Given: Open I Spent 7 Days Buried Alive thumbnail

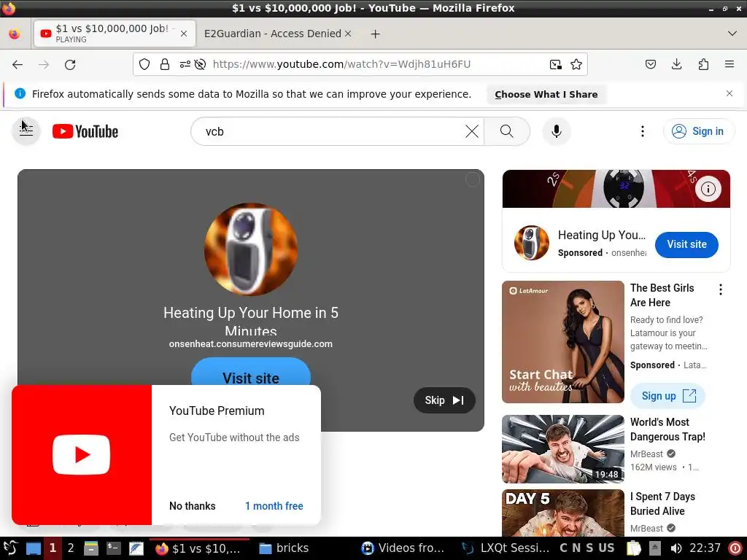Looking at the screenshot, I should point(562,513).
